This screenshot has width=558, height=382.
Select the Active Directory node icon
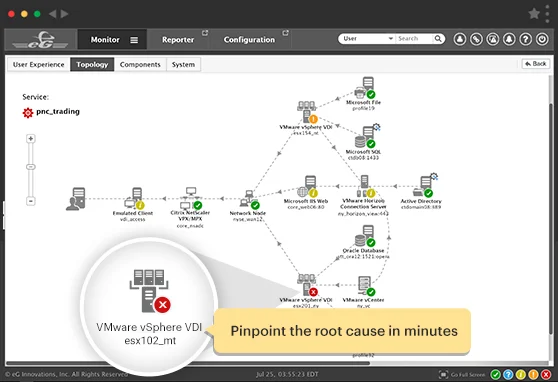coord(424,186)
